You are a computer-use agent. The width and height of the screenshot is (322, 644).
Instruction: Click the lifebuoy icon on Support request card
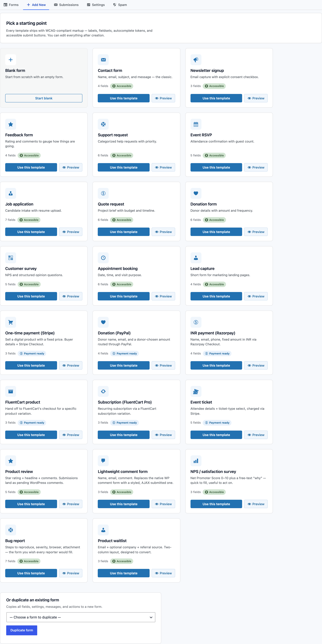103,124
